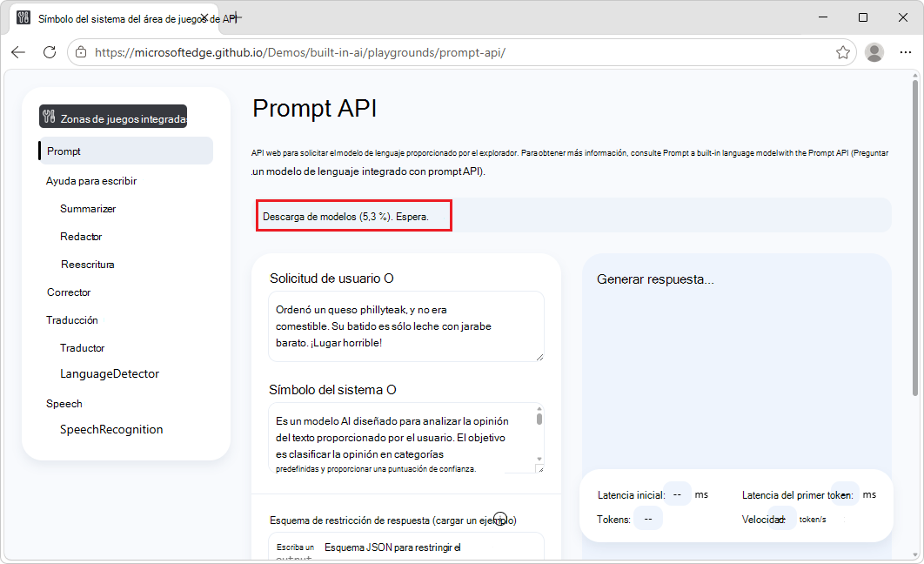This screenshot has width=924, height=564.
Task: Open Ayuda para escribir in sidebar
Action: click(91, 181)
